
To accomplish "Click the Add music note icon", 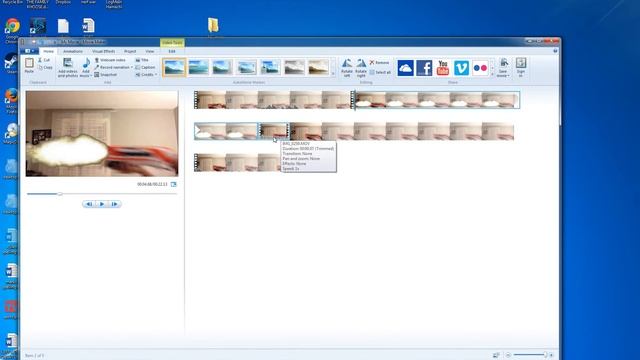I will (x=86, y=63).
